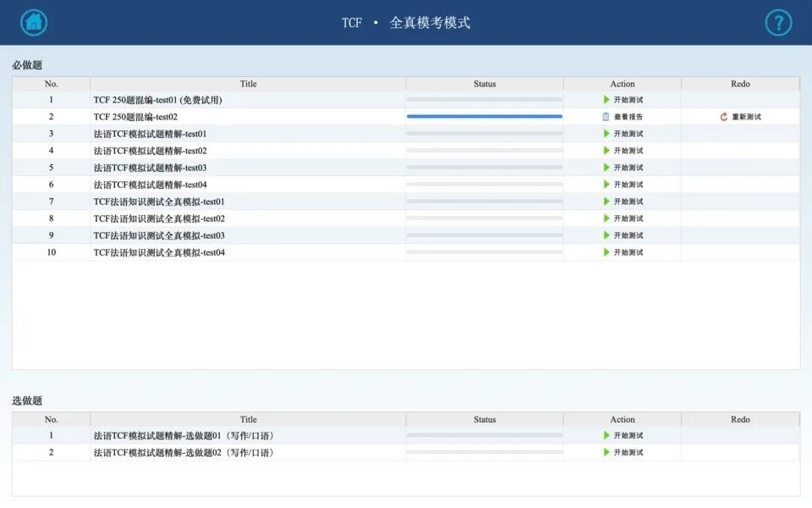Select title 法语TCF模拟试题精解-test03
Viewport: 812px width, 508px height.
[151, 168]
